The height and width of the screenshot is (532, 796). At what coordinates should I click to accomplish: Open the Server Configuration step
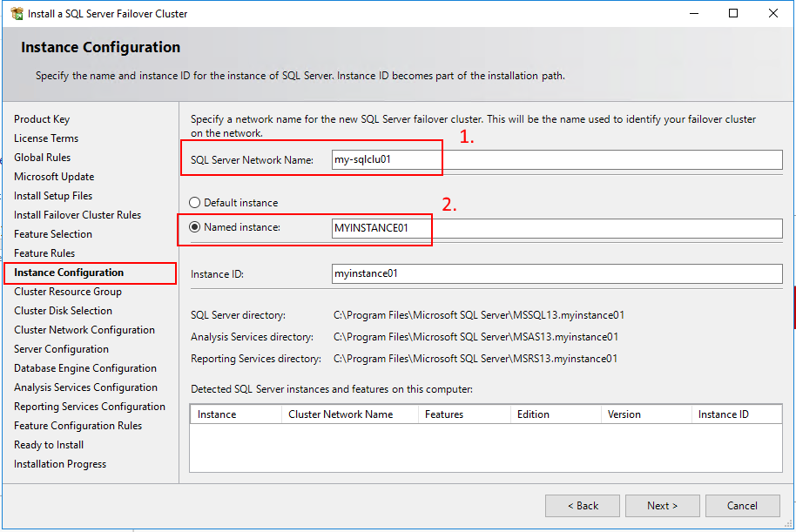(61, 349)
